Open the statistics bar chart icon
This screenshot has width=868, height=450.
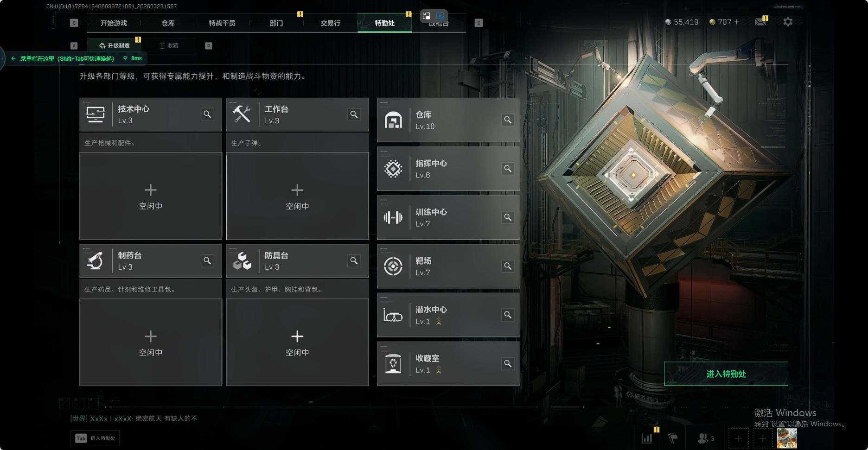(647, 438)
